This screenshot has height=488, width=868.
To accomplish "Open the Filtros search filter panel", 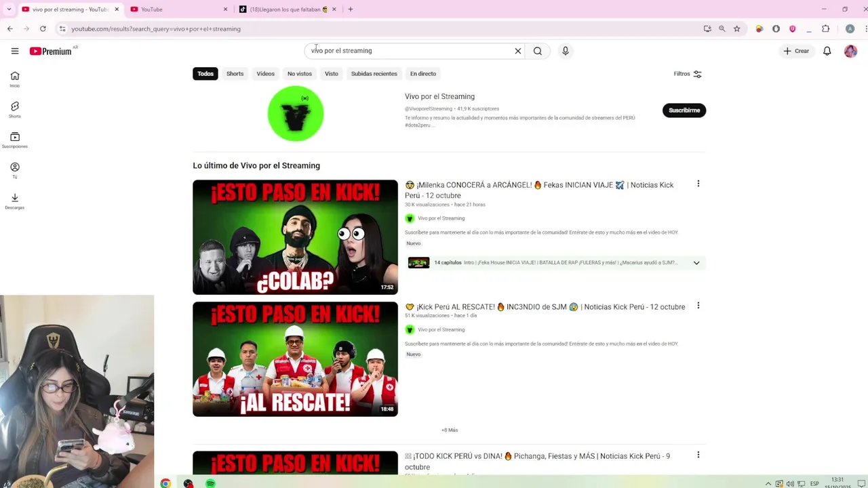I will tap(688, 74).
